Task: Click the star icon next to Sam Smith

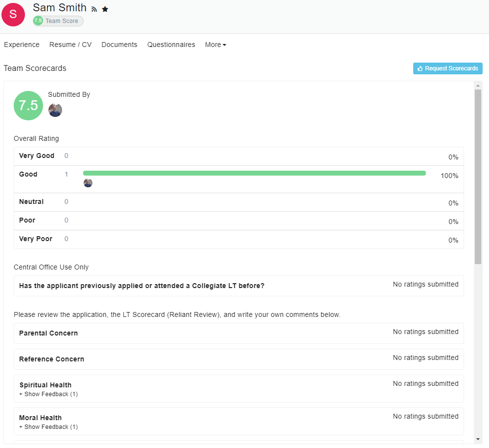Action: pyautogui.click(x=105, y=9)
